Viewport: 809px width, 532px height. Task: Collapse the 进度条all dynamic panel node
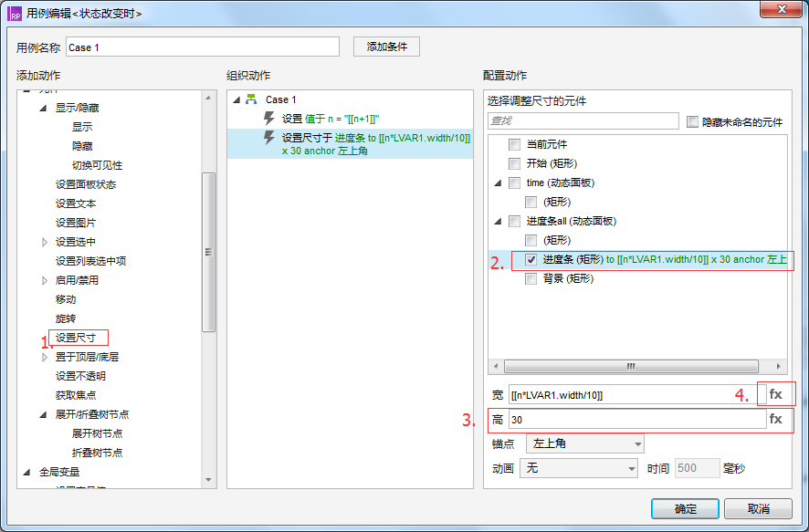pos(498,222)
